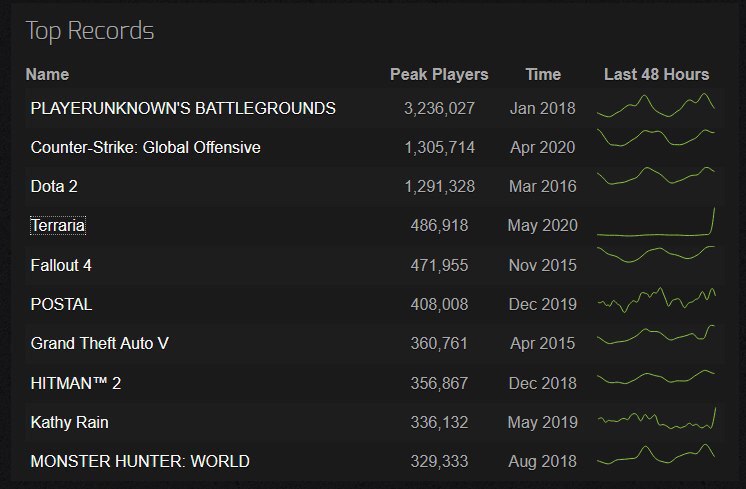The width and height of the screenshot is (746, 489).
Task: Select the POSTAL game link
Action: click(x=62, y=304)
